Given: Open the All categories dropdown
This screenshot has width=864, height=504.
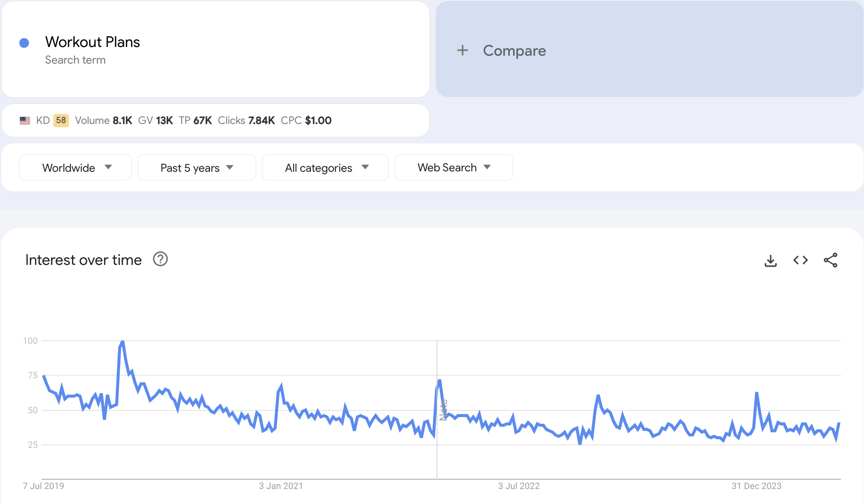Looking at the screenshot, I should [325, 168].
